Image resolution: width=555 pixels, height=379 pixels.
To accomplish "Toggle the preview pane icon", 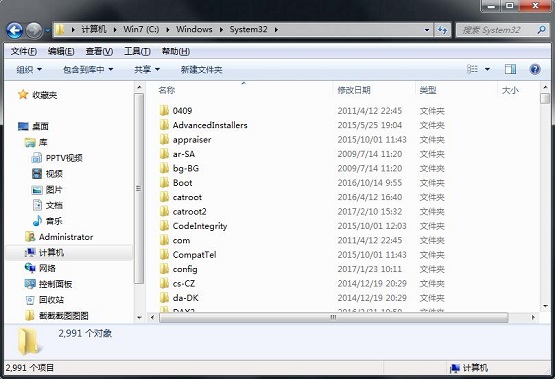I will point(510,69).
